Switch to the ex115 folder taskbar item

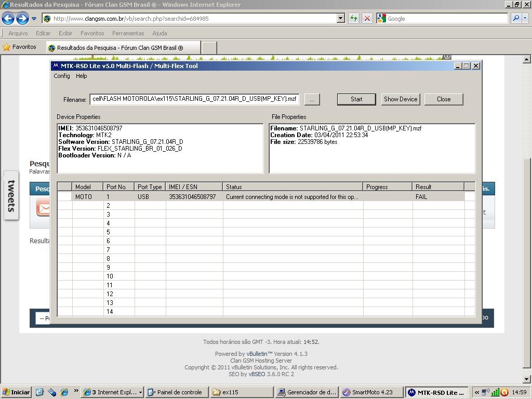242,392
